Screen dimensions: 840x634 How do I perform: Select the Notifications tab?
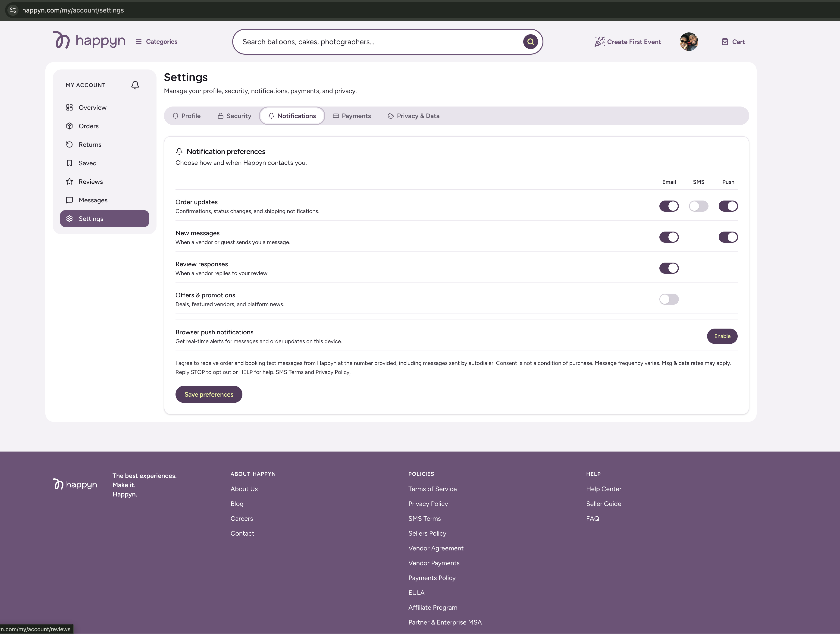(292, 116)
